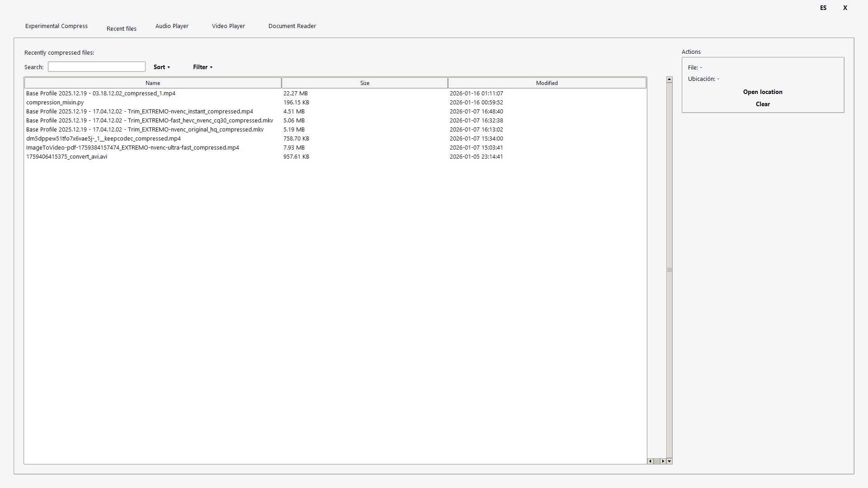Select compression_mixin.py in the file list
868x488 pixels.
click(x=55, y=103)
